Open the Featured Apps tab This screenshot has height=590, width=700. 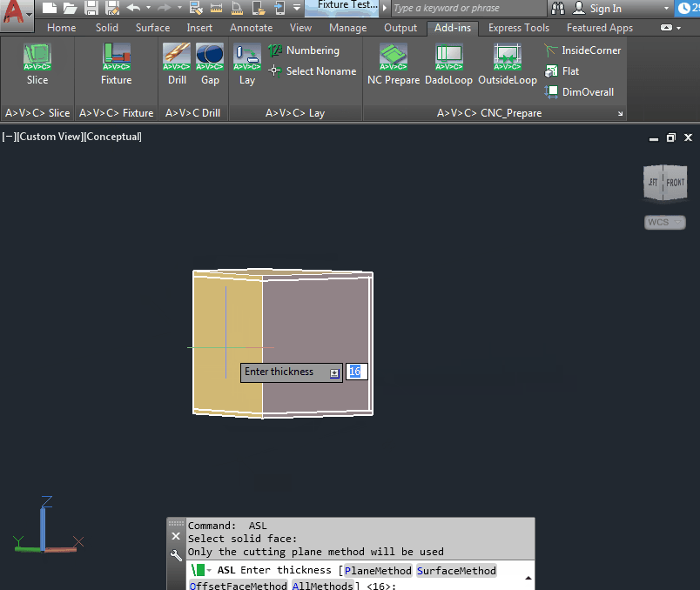click(x=600, y=28)
